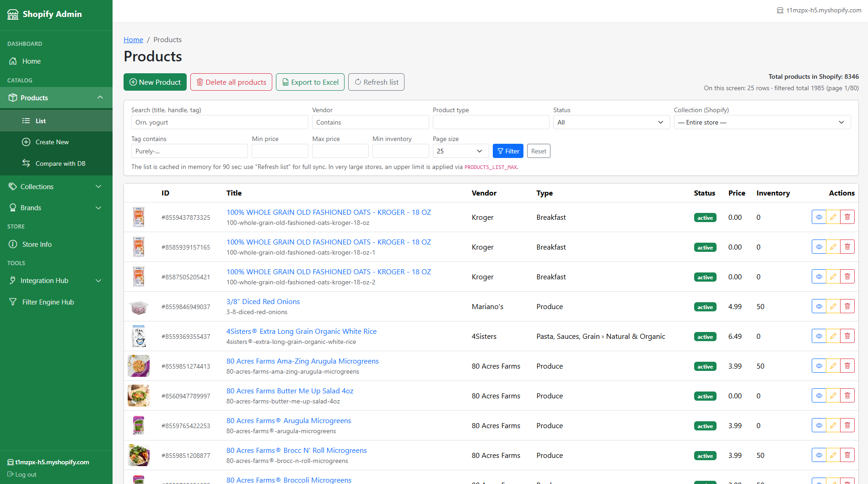
Task: Open Filter Engine Hub
Action: coord(56,302)
